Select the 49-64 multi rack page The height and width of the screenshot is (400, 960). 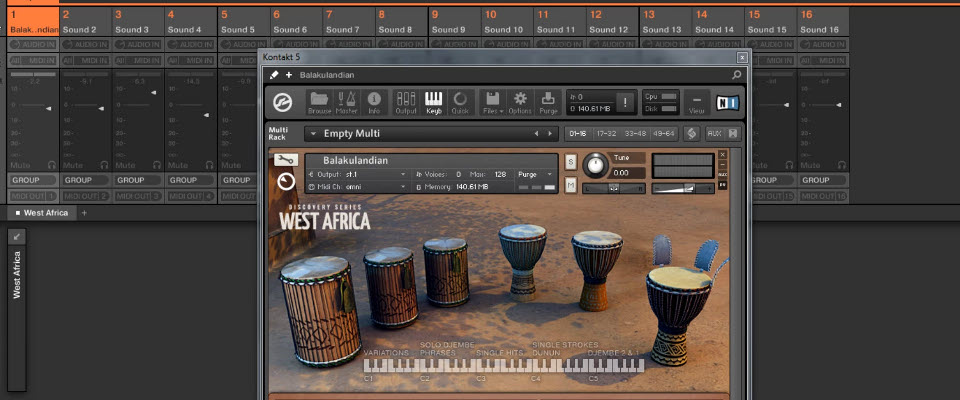point(663,134)
